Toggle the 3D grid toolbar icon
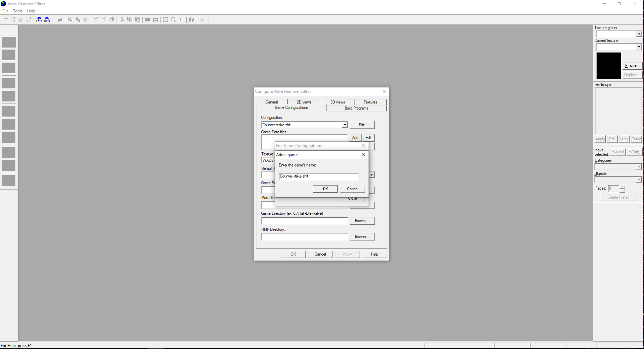Viewport: 644px width, 349px height. 13,20
